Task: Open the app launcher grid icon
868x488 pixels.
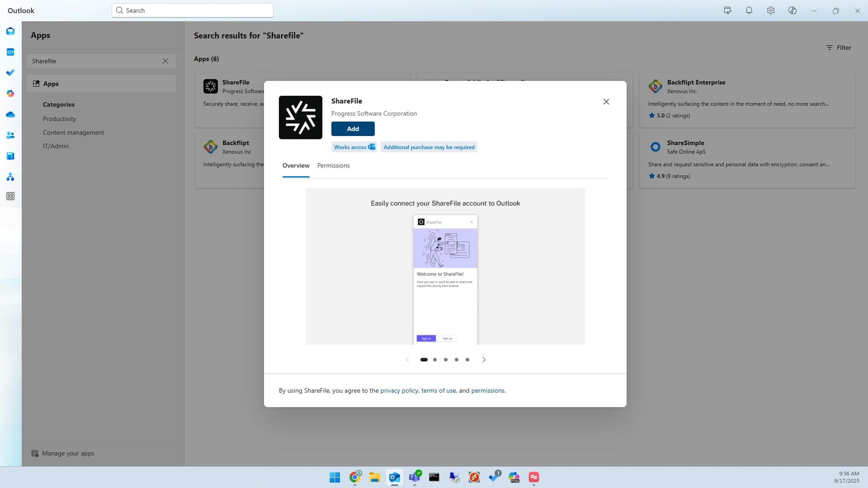Action: click(10, 196)
